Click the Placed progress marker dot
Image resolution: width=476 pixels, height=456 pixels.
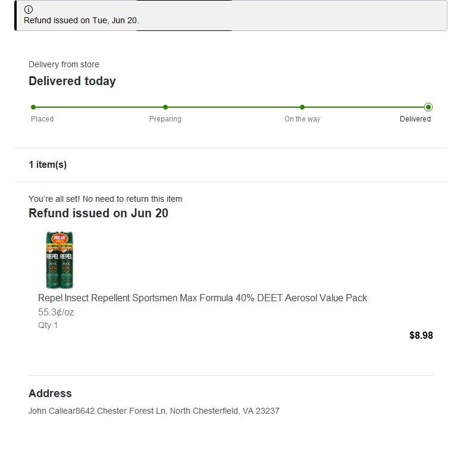click(x=33, y=107)
